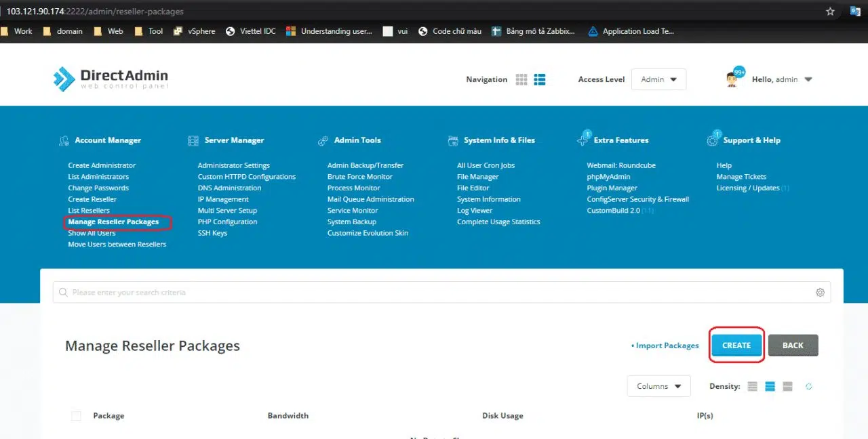This screenshot has width=868, height=439.
Task: Open phpMyAdmin link
Action: click(x=610, y=177)
